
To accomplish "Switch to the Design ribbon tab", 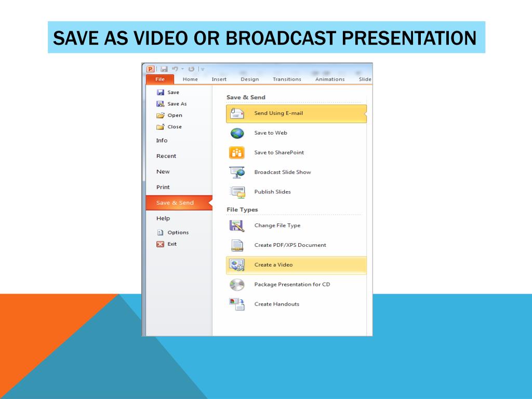I will (x=250, y=79).
